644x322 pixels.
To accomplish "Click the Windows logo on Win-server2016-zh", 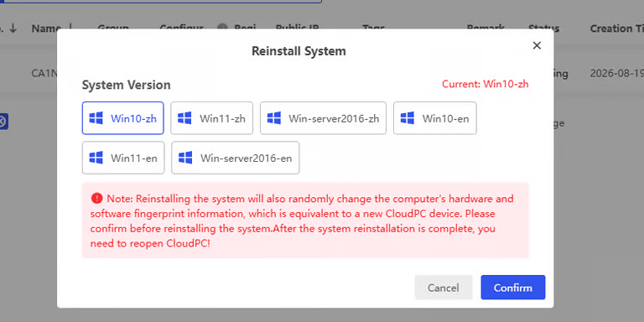I will pos(274,118).
